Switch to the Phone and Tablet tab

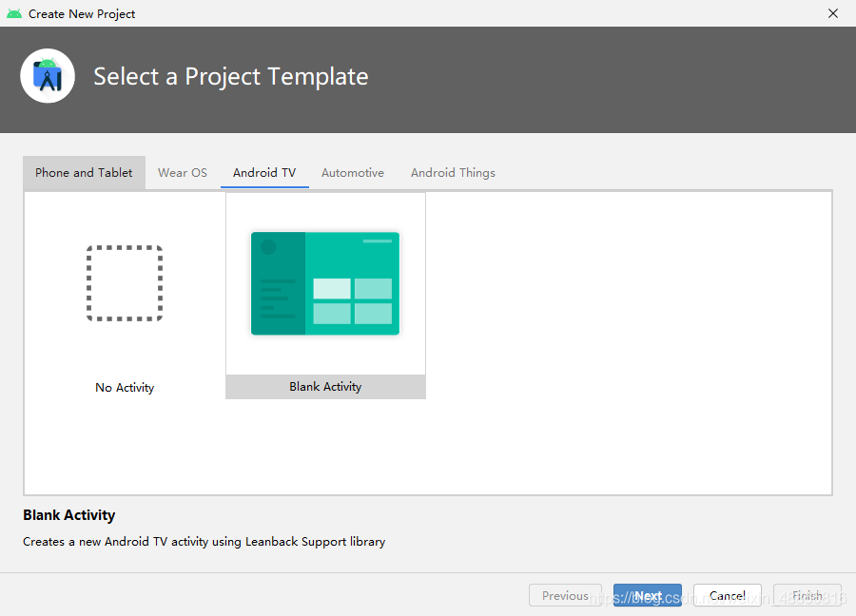pos(84,172)
